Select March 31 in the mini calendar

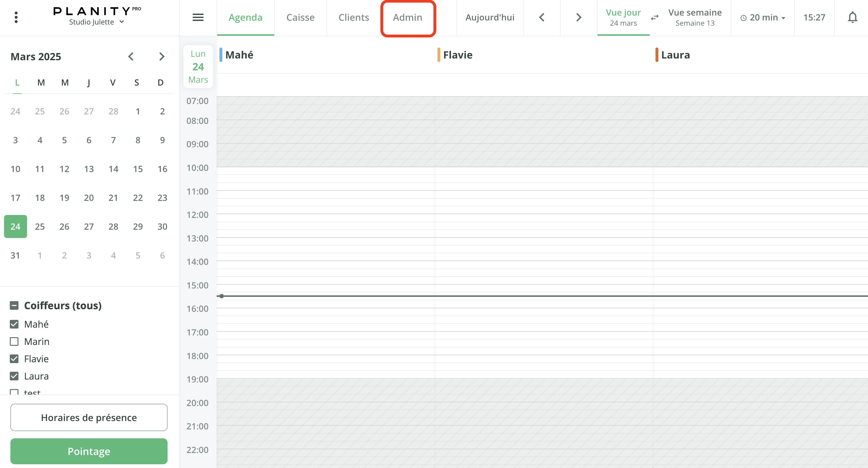pyautogui.click(x=15, y=255)
